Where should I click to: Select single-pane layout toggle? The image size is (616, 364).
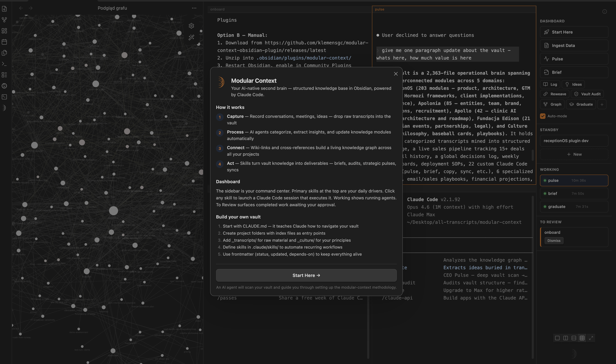(x=557, y=338)
